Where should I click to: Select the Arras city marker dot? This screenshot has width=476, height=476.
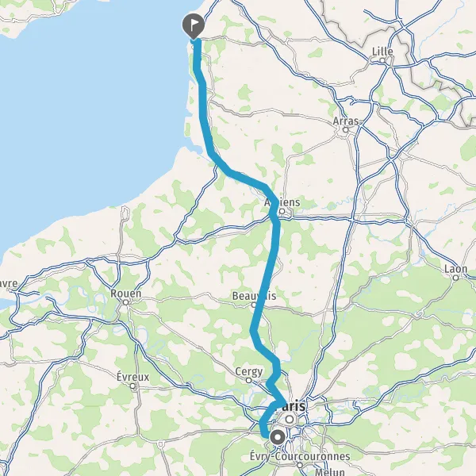[x=345, y=130]
